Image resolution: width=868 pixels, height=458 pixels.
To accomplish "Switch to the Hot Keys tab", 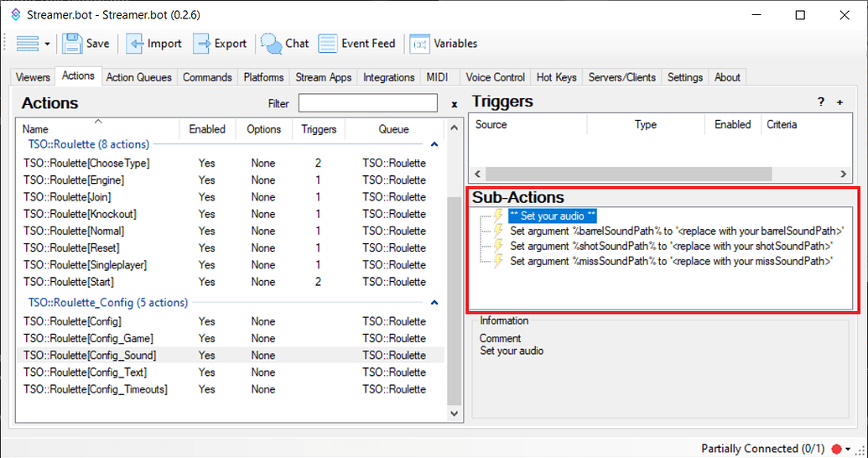I will 556,77.
